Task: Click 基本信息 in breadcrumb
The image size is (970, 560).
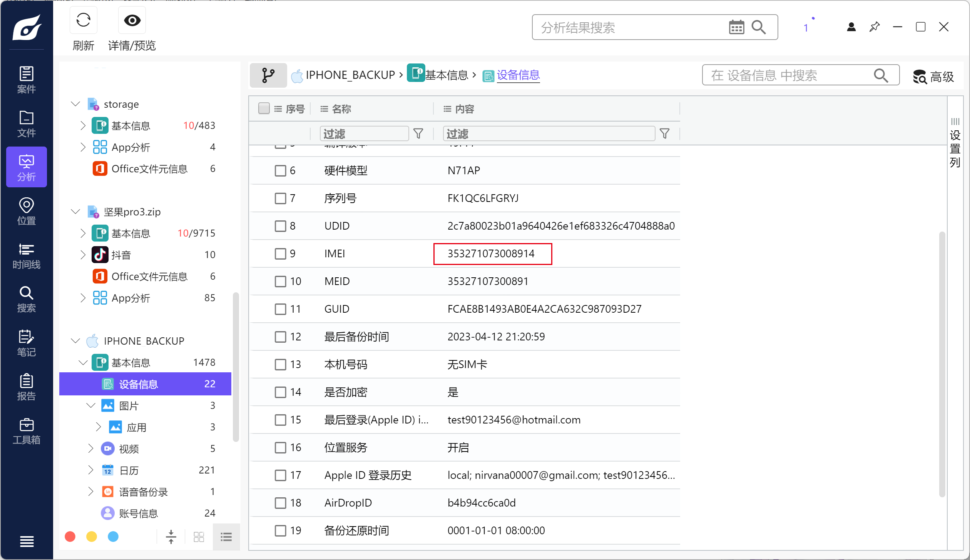Action: pyautogui.click(x=447, y=75)
